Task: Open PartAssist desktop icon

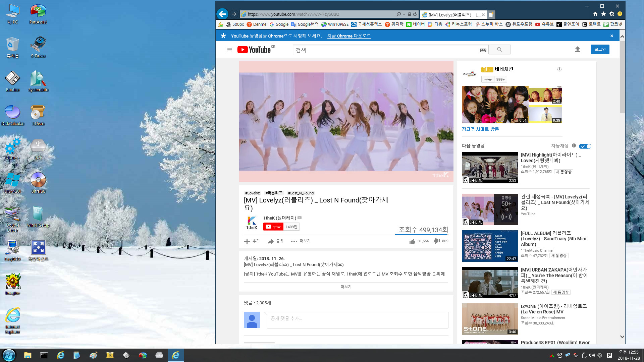Action: [38, 14]
